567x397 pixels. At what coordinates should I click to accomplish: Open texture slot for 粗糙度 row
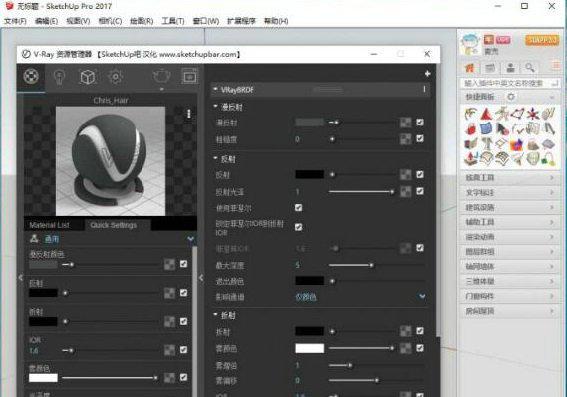point(405,138)
